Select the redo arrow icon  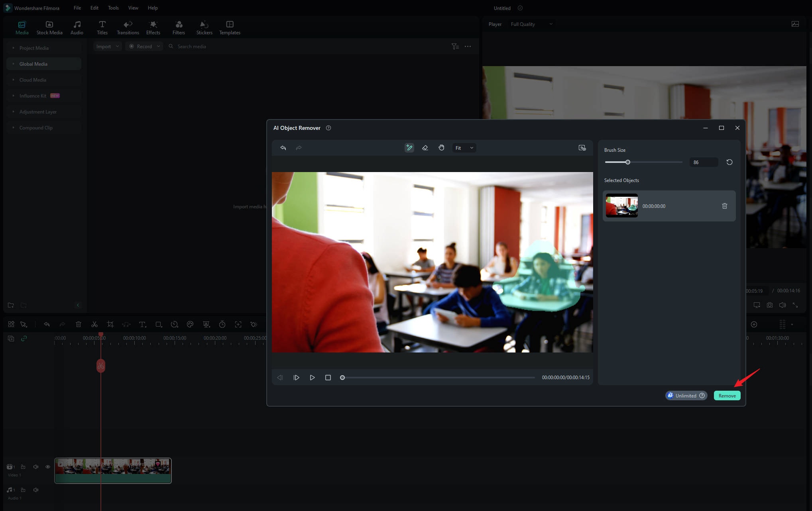(298, 148)
